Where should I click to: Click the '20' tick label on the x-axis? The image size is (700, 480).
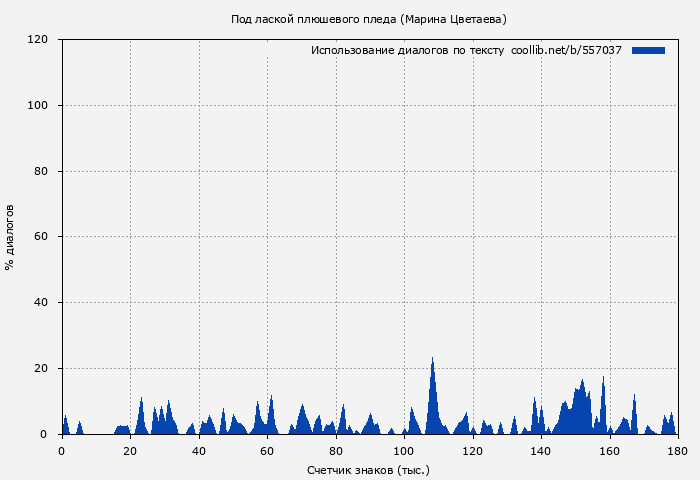(x=130, y=451)
